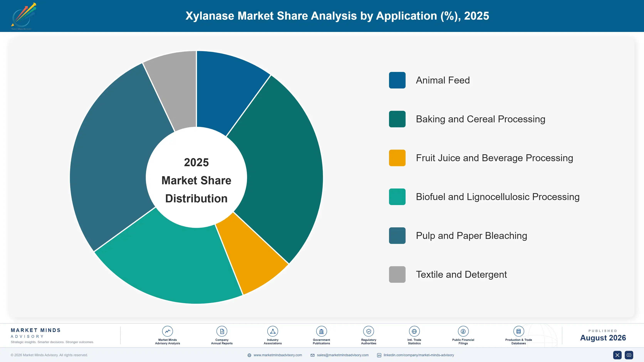Click the X social icon in footer
This screenshot has height=362, width=644.
click(x=617, y=355)
